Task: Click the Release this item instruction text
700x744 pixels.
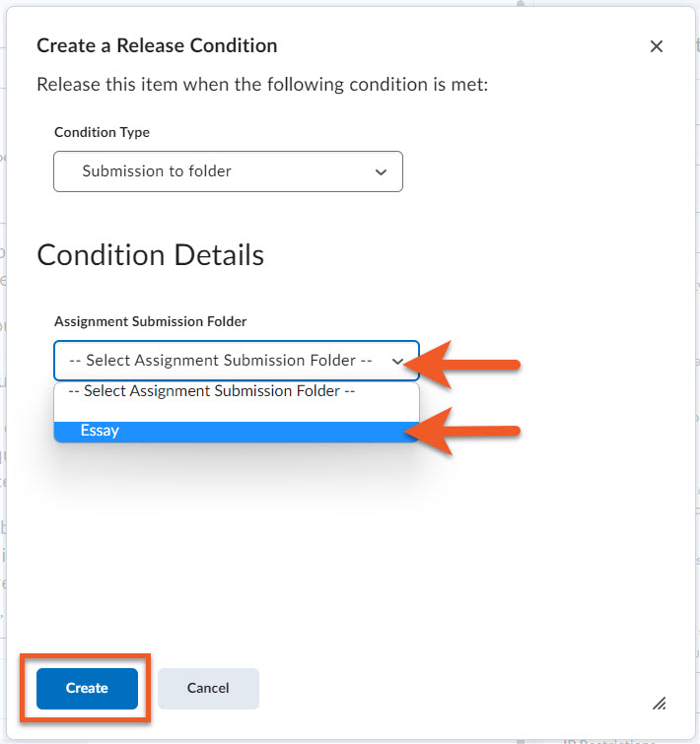Action: click(x=262, y=84)
